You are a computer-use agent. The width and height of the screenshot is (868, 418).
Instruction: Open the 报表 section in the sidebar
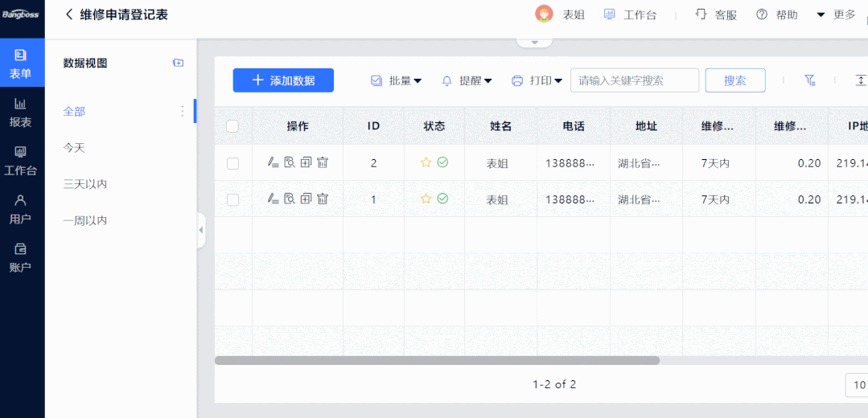[x=21, y=112]
